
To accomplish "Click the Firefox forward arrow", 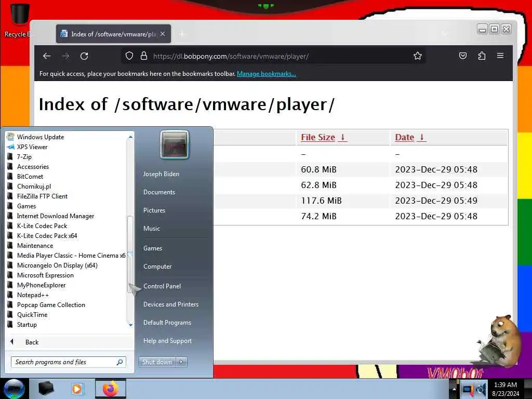I will point(65,56).
